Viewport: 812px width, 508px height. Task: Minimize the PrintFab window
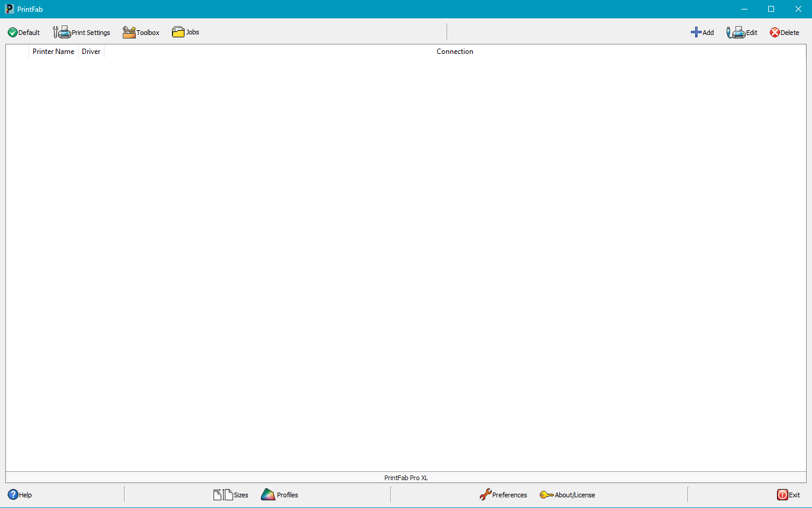[x=744, y=9]
